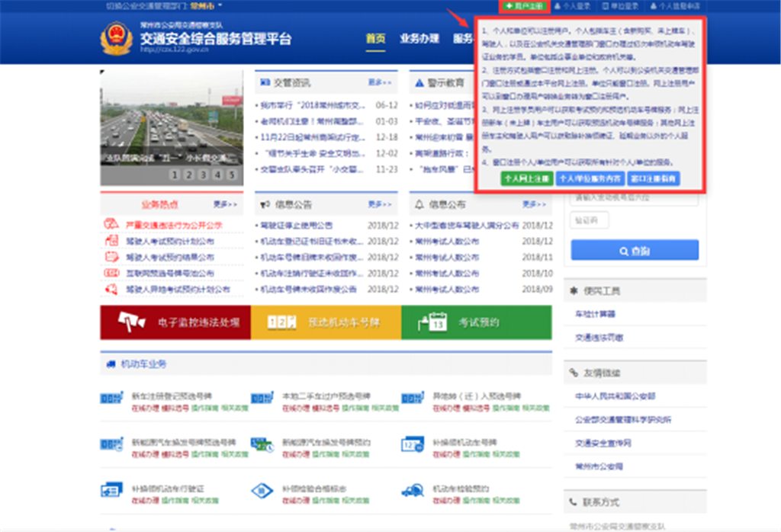Expand 更多 in the 信息公告 section
This screenshot has height=532, width=781.
[379, 204]
